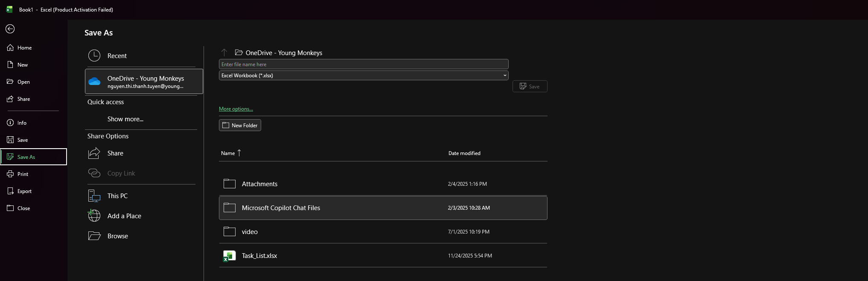This screenshot has width=868, height=281.
Task: Sort by the Date modified column header
Action: click(464, 153)
